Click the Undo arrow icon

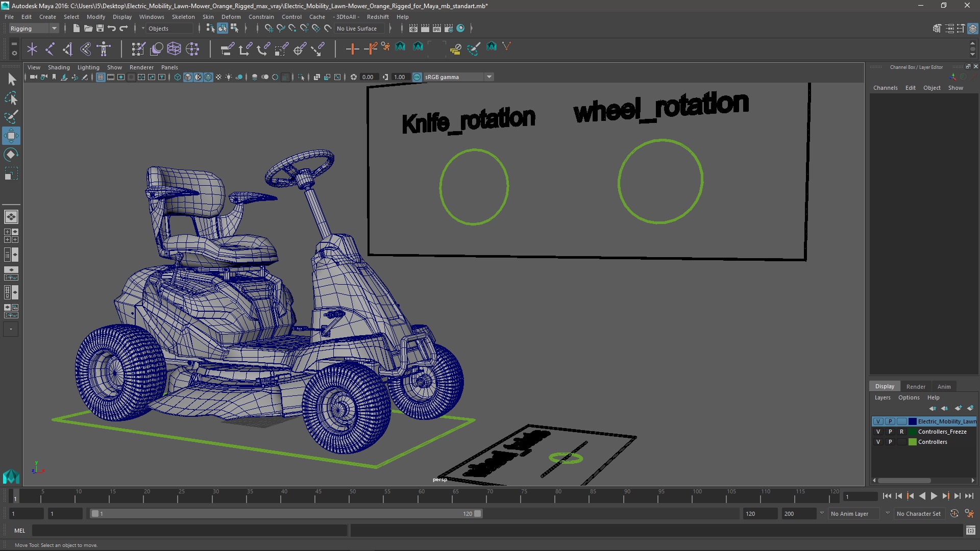pyautogui.click(x=112, y=29)
